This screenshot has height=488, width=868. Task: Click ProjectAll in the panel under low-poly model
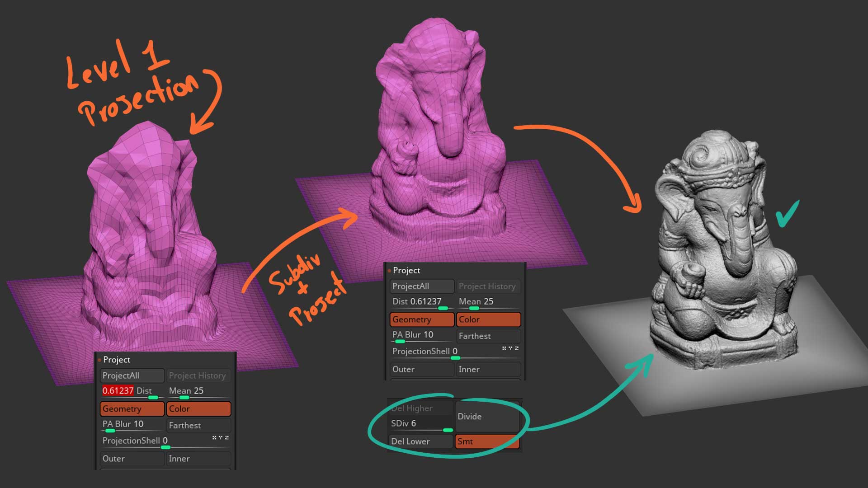click(132, 375)
